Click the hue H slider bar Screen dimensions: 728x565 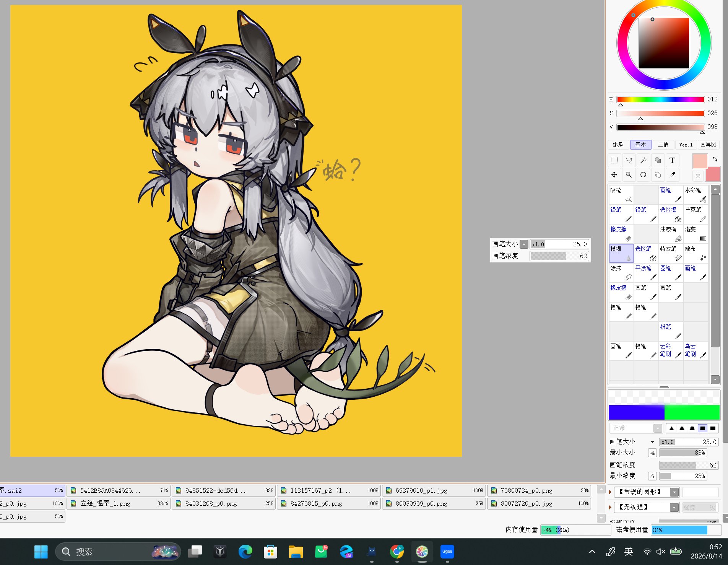click(660, 99)
